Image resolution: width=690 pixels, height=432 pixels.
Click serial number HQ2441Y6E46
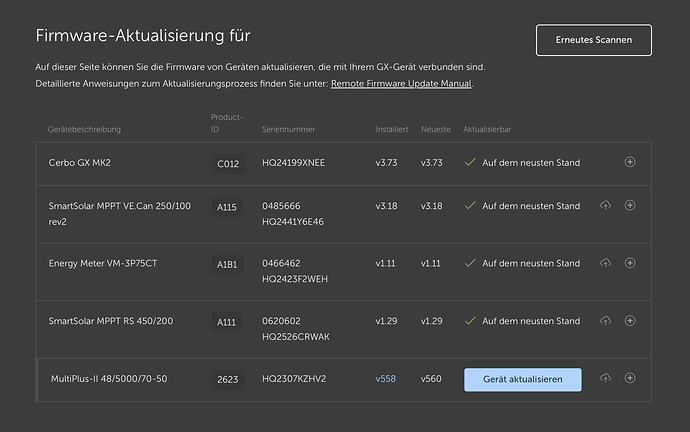(293, 222)
